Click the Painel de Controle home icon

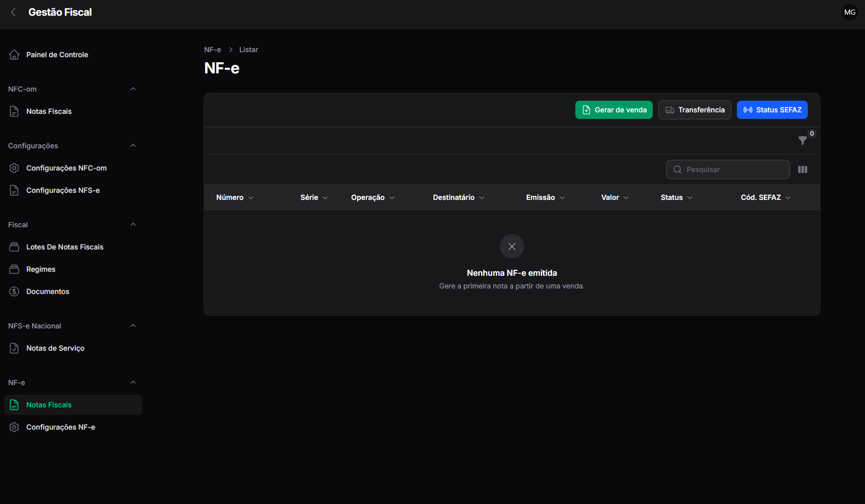14,55
